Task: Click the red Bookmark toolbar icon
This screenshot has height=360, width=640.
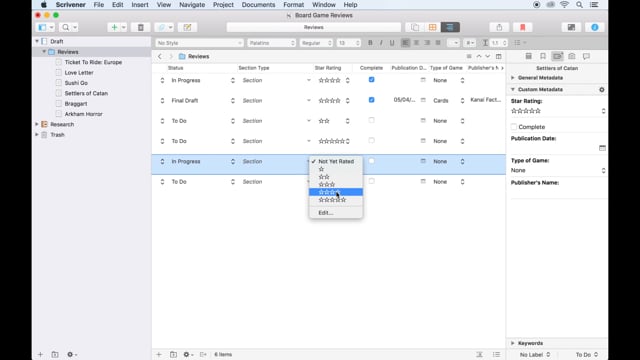Action: click(x=522, y=27)
